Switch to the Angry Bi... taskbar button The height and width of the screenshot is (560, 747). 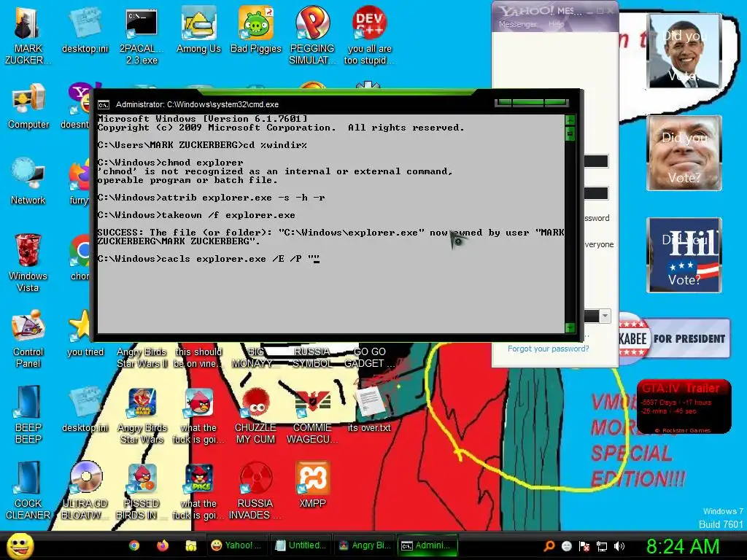pos(365,545)
